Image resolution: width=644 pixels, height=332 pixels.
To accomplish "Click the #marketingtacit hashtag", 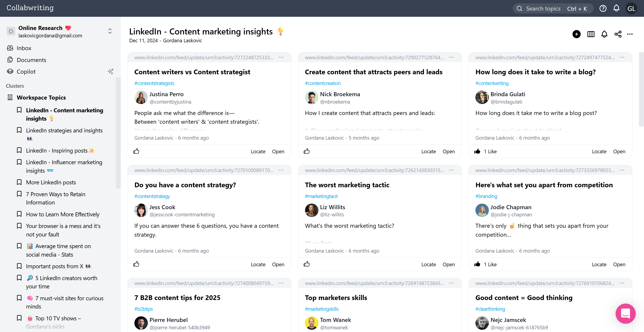I will pos(321,196).
